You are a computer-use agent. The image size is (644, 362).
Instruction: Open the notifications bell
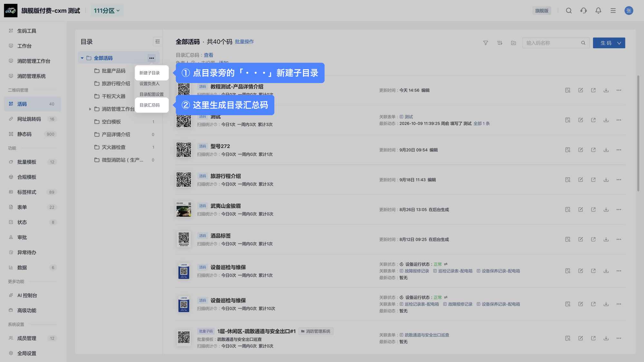(x=598, y=11)
